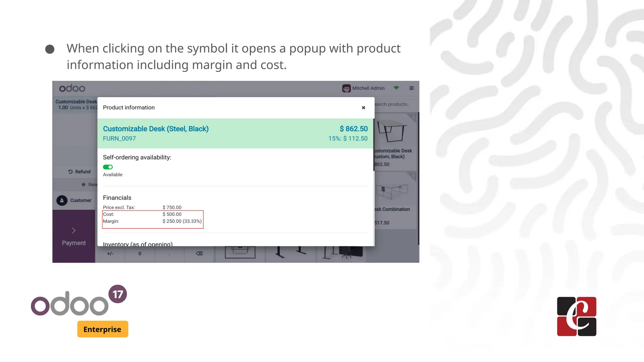Viewport: 644px width, 362px height.
Task: Click the Customizable Desk (Steel, Black) title
Action: (156, 129)
